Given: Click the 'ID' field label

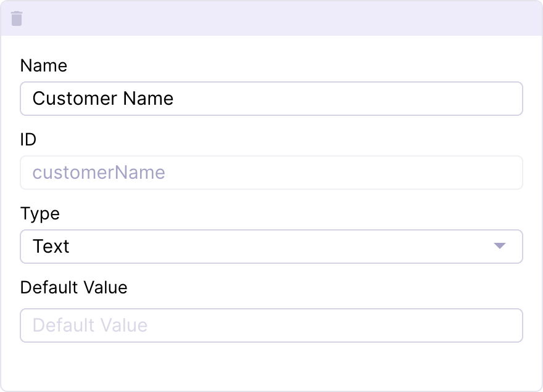Looking at the screenshot, I should [x=28, y=140].
